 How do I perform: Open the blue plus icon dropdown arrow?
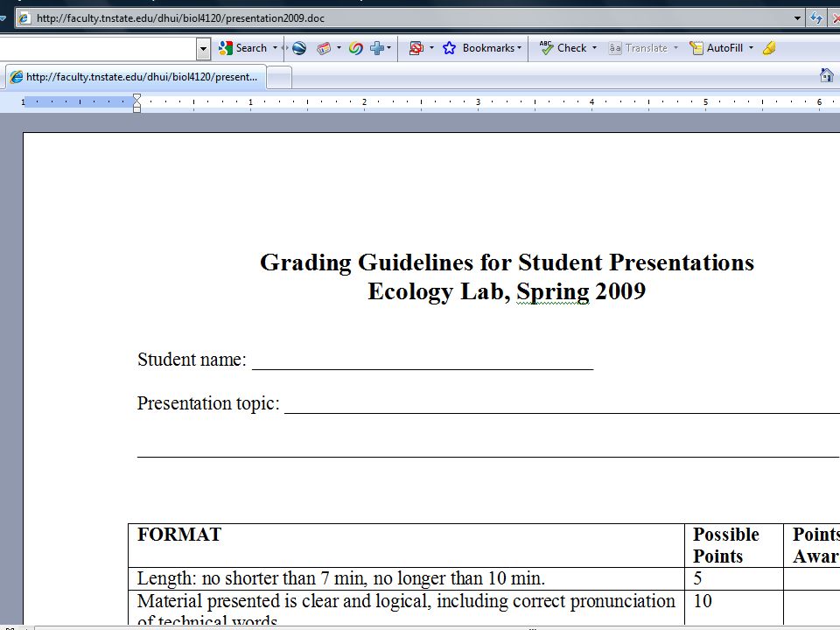[x=388, y=48]
